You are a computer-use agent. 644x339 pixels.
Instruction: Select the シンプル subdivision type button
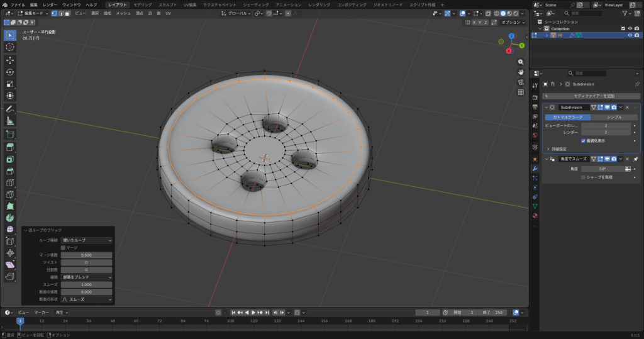pos(614,117)
